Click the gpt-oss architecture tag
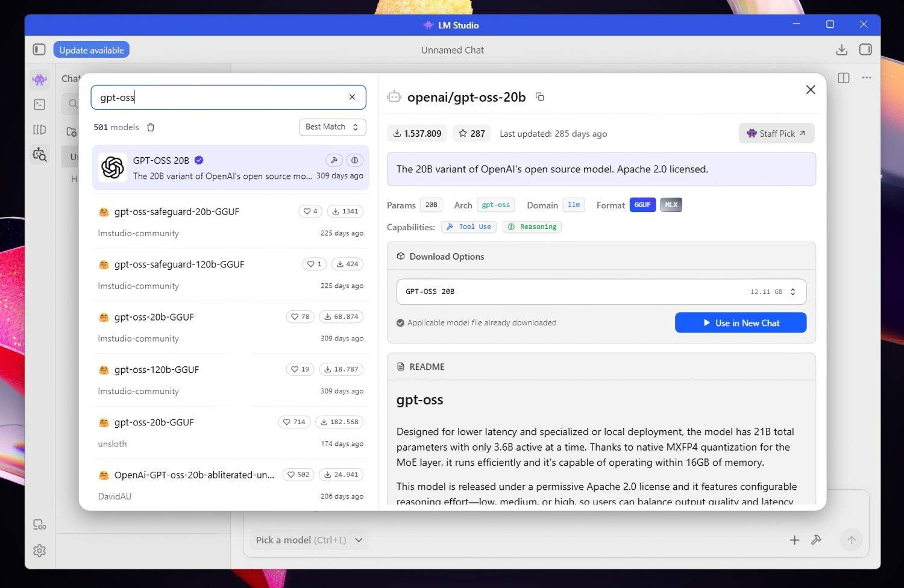 tap(495, 205)
